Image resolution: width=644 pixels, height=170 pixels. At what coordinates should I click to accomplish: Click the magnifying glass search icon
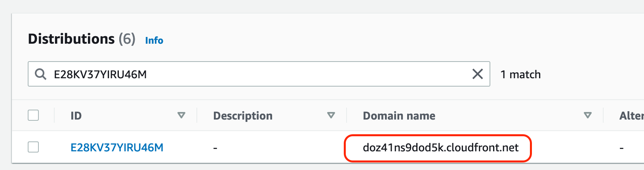[40, 74]
